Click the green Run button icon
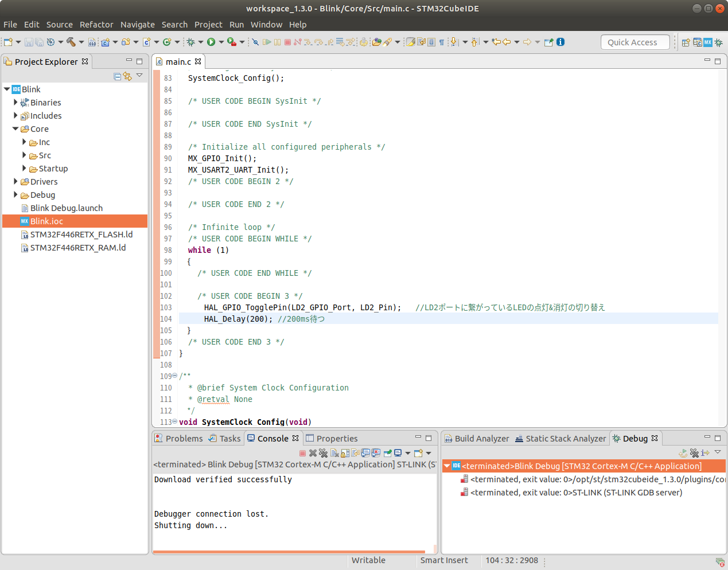 [211, 42]
